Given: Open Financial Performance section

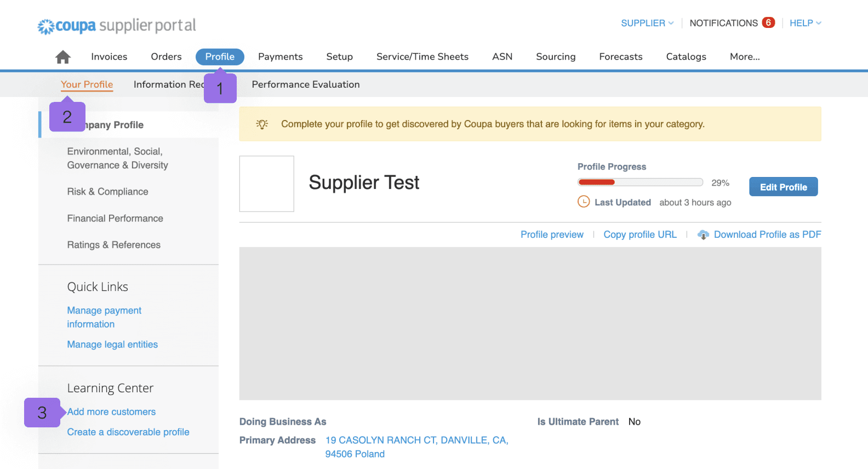Looking at the screenshot, I should tap(115, 218).
